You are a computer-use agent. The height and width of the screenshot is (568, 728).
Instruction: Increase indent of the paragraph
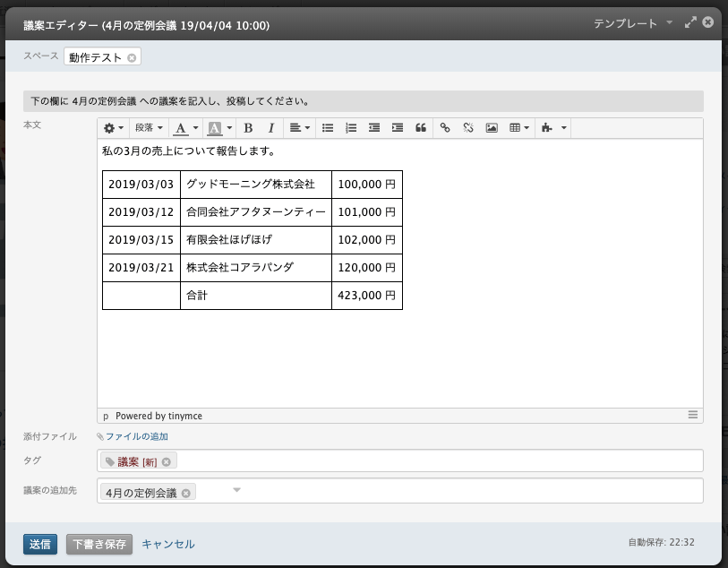[398, 128]
